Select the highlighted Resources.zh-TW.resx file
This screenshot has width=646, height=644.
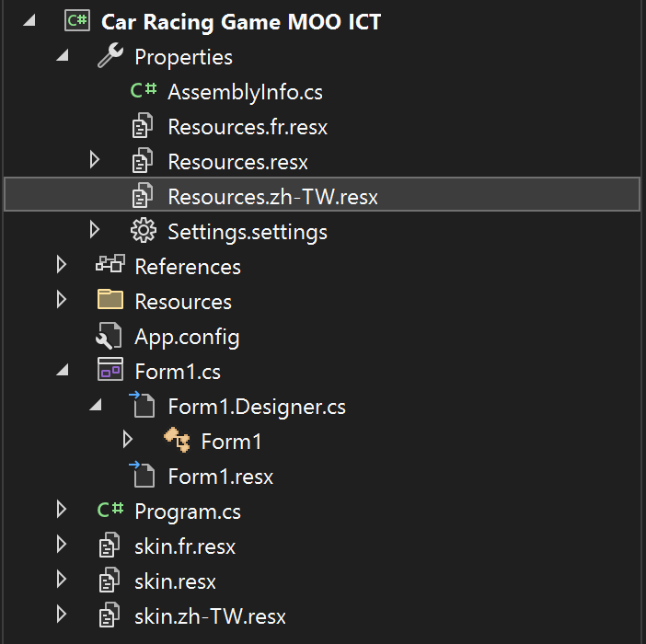tap(272, 196)
